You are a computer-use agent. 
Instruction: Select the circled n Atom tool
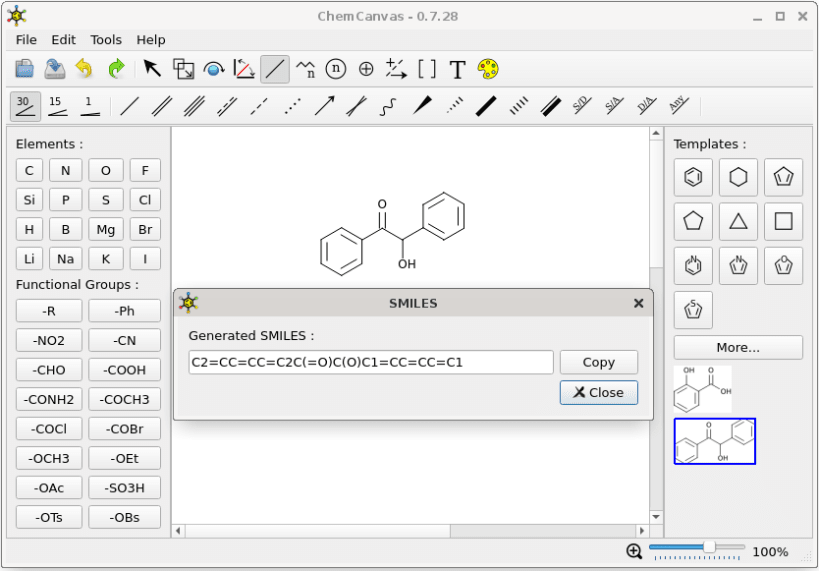coord(336,69)
